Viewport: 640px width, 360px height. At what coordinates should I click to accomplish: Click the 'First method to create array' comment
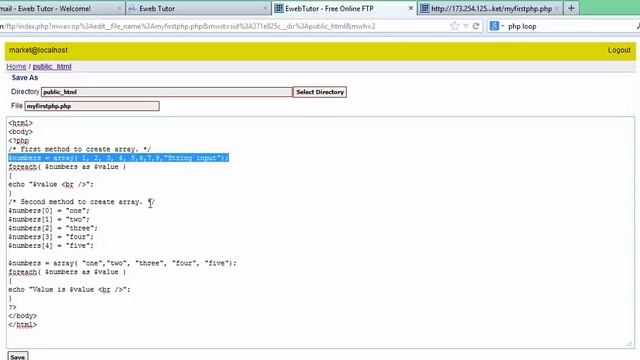tap(80, 149)
